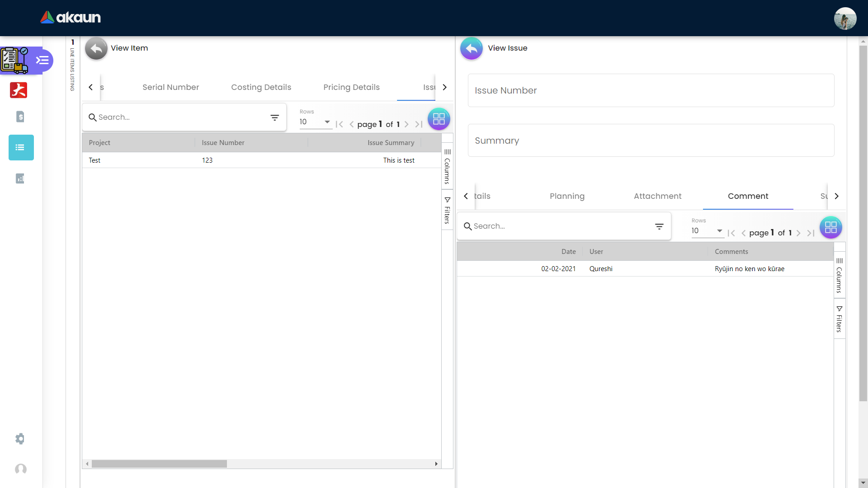
Task: Click the grid view button in comment panel
Action: (830, 228)
